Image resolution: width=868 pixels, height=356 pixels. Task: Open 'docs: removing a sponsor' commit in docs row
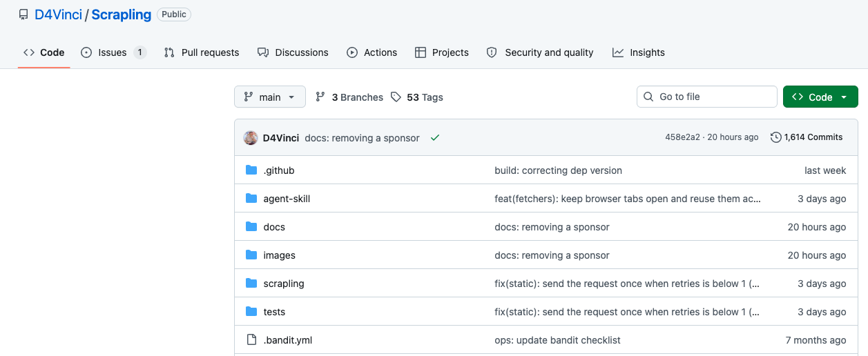[x=552, y=227]
